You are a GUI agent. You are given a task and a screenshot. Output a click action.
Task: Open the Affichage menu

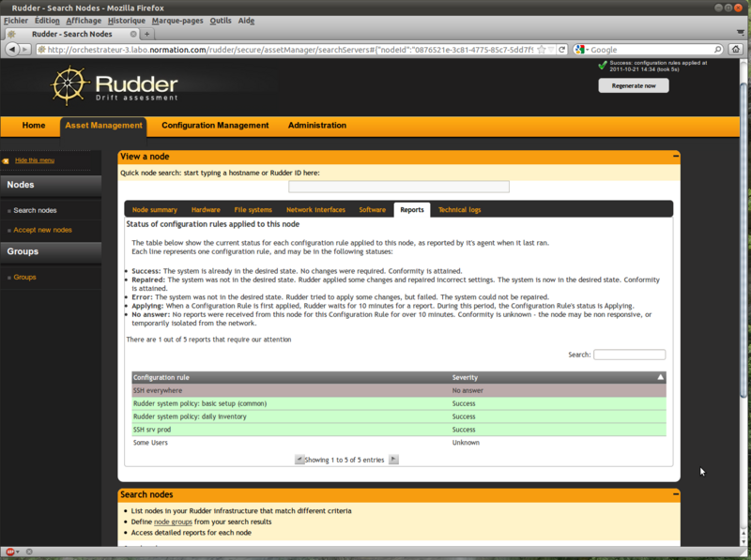(x=84, y=21)
